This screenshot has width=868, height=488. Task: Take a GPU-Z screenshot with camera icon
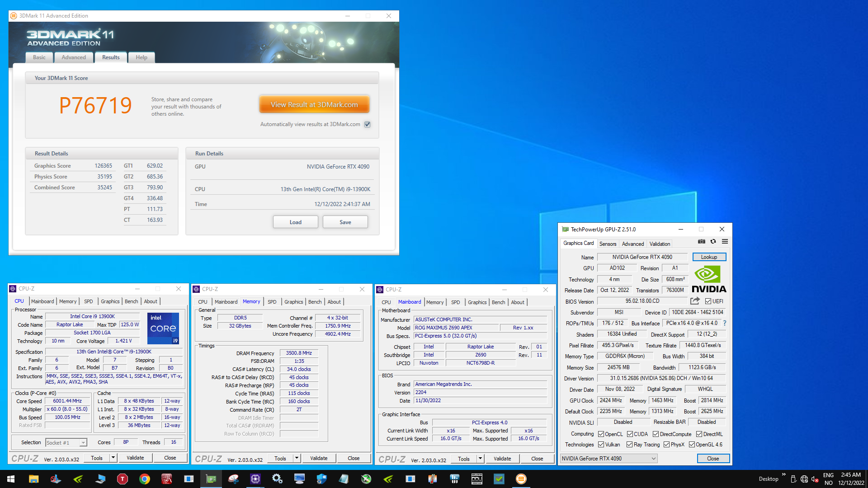(701, 241)
